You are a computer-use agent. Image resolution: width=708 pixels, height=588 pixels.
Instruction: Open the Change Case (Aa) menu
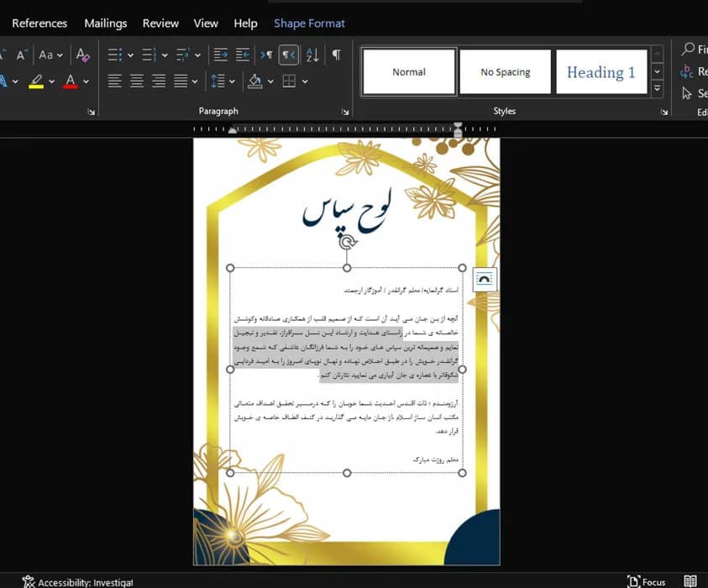[50, 55]
